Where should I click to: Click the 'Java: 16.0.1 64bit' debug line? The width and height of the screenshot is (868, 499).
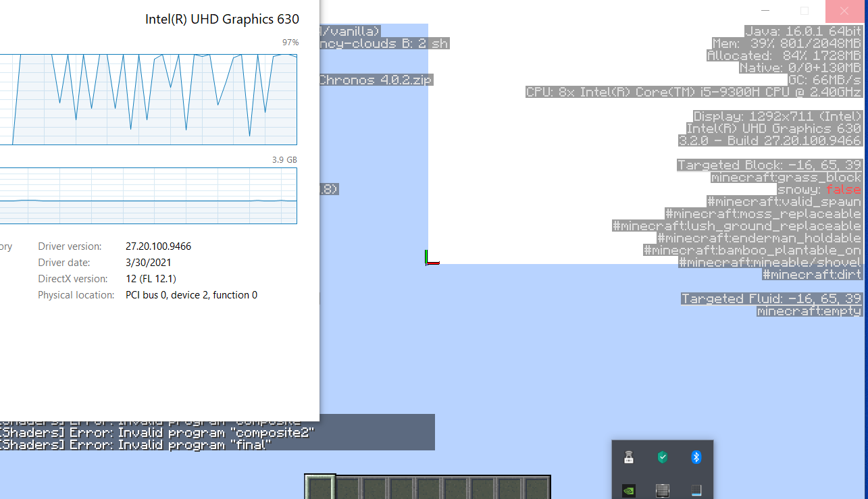[x=803, y=31]
